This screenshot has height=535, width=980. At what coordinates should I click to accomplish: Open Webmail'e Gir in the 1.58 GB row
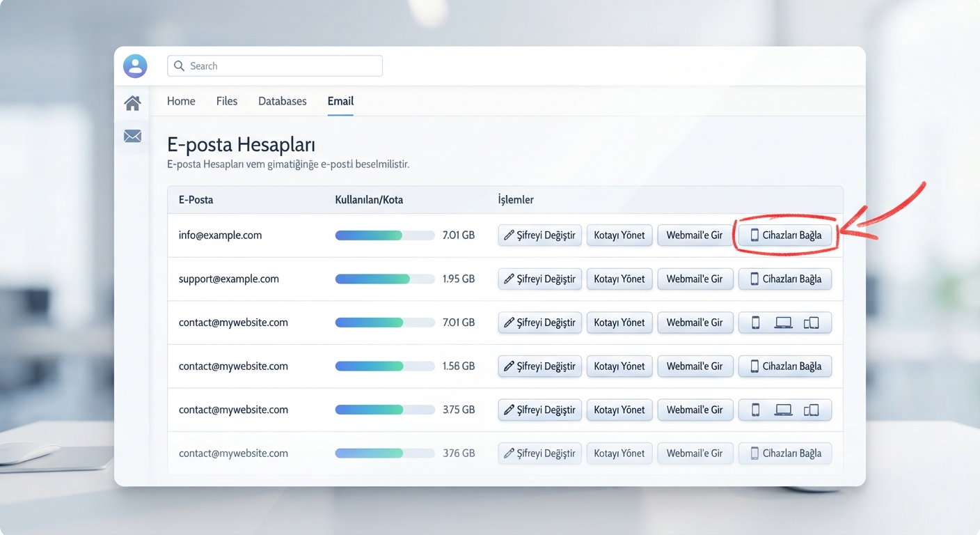pyautogui.click(x=695, y=366)
